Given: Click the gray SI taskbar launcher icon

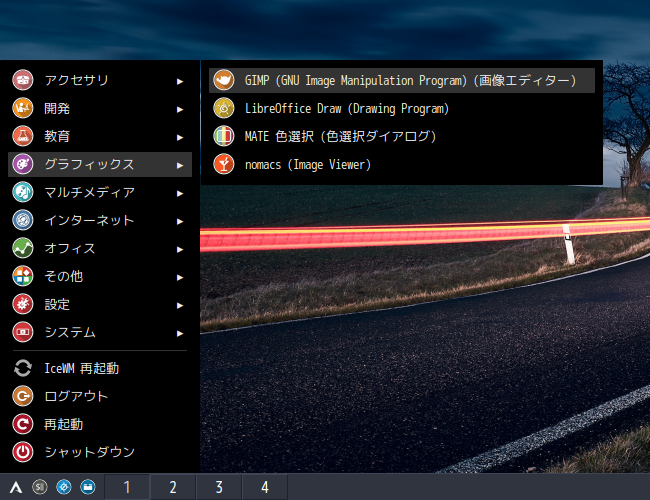Looking at the screenshot, I should [40, 487].
